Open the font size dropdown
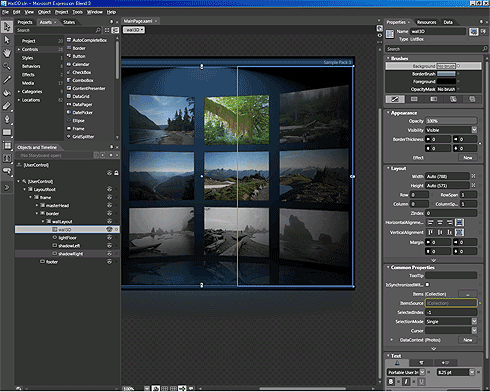The height and width of the screenshot is (392, 490). coord(472,372)
